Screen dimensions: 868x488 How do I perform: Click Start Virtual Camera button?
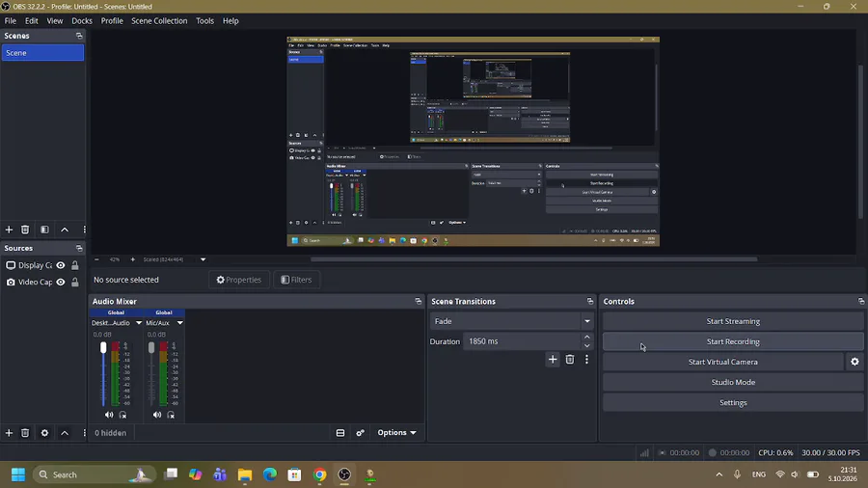click(723, 362)
